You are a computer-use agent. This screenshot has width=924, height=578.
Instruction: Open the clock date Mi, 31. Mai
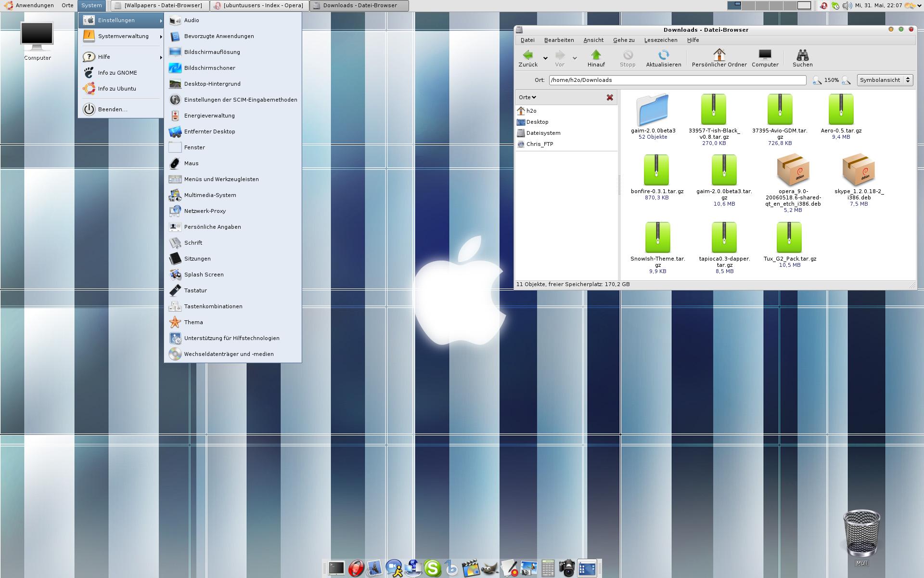[878, 5]
